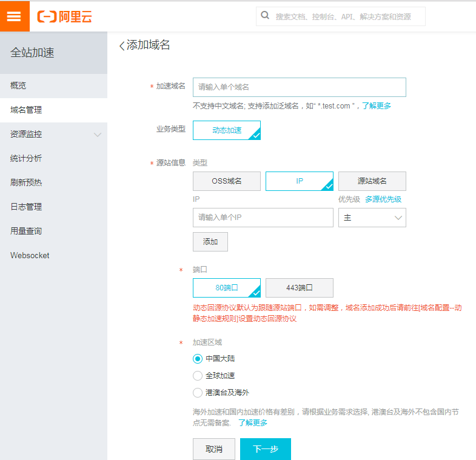Click the Alibaba Cloud logo
The width and height of the screenshot is (476, 460).
pyautogui.click(x=65, y=16)
